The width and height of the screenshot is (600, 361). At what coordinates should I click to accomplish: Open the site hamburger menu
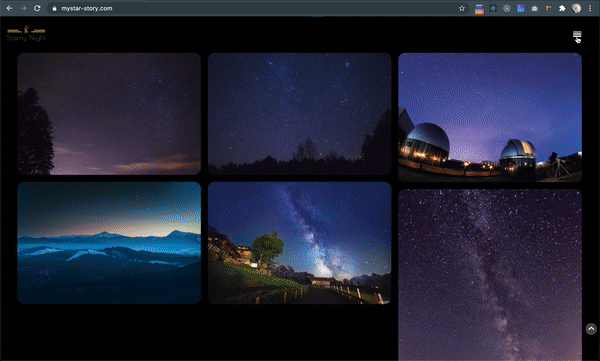577,35
